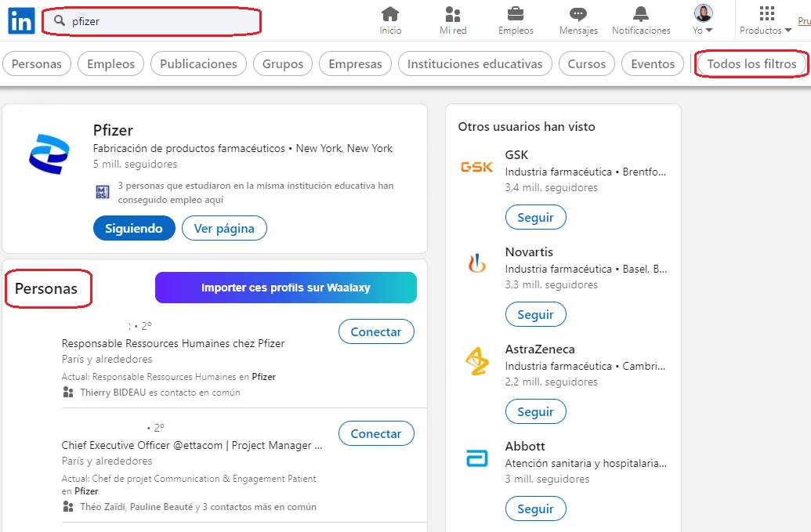Screen dimensions: 811x532
Task: Open Todos los filtros panel
Action: pos(751,63)
